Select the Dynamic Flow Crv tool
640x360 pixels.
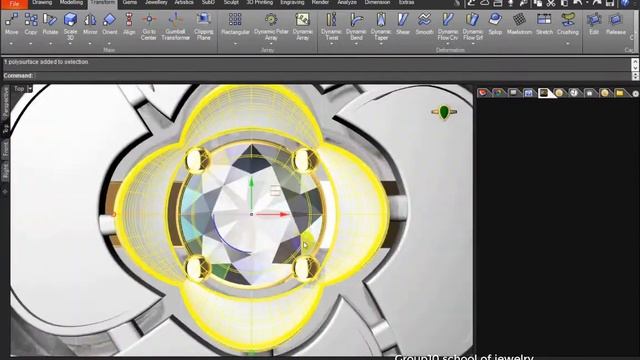[448, 26]
